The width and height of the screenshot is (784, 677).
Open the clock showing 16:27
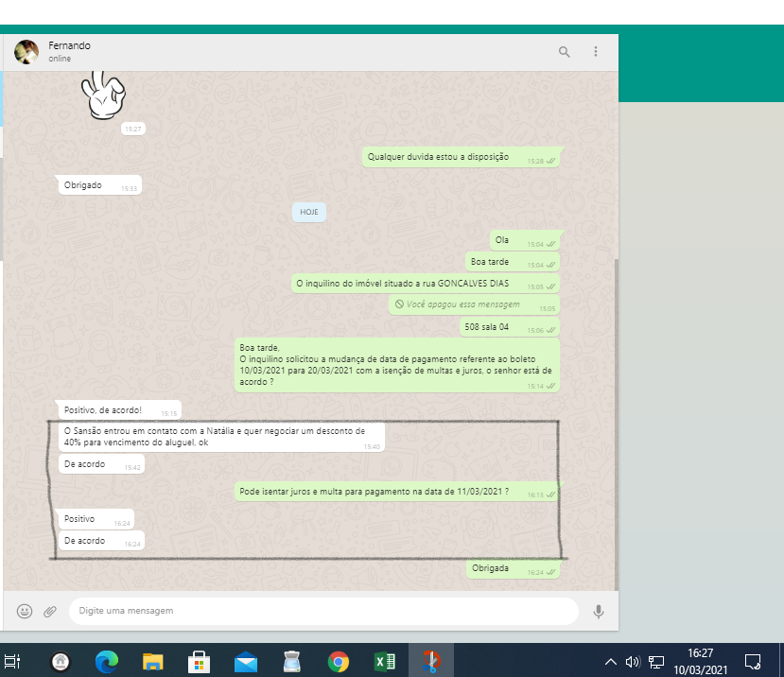point(700,661)
